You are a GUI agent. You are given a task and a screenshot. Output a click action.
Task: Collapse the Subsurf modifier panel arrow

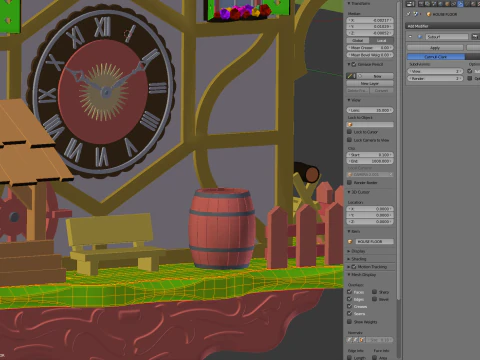tap(410, 37)
